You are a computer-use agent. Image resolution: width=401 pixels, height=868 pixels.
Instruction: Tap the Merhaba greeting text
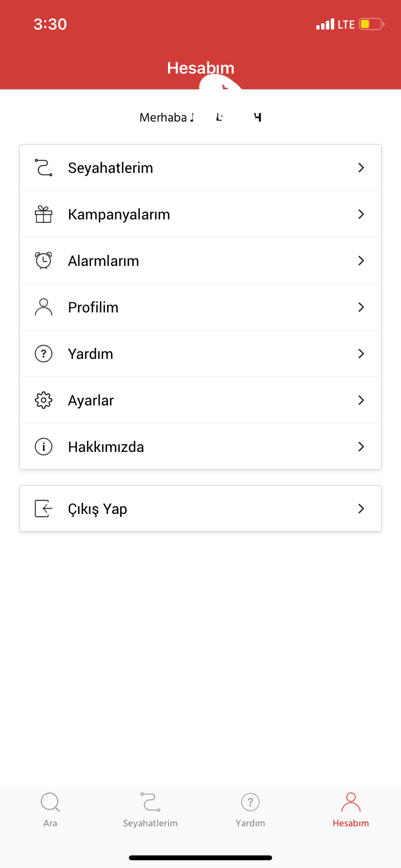click(x=200, y=117)
